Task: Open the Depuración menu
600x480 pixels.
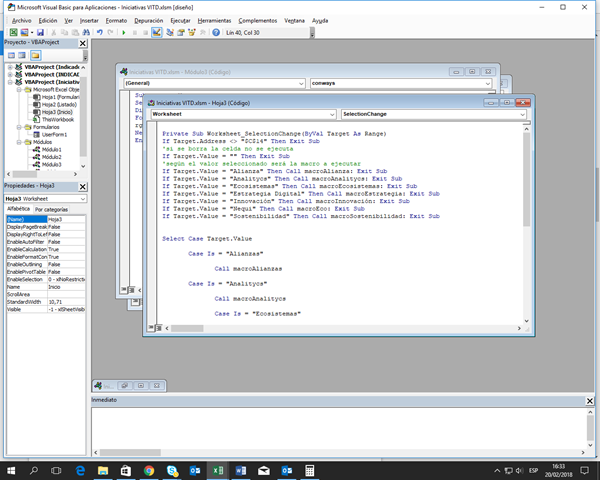Action: point(150,19)
